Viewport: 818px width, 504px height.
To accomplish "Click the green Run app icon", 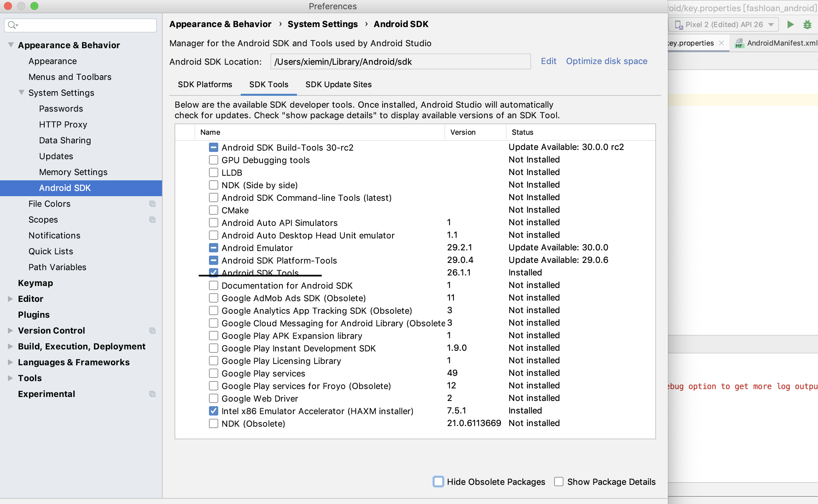I will coord(790,25).
